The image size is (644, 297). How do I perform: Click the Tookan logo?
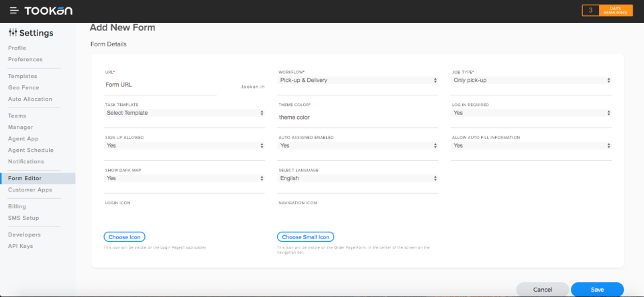(x=48, y=11)
